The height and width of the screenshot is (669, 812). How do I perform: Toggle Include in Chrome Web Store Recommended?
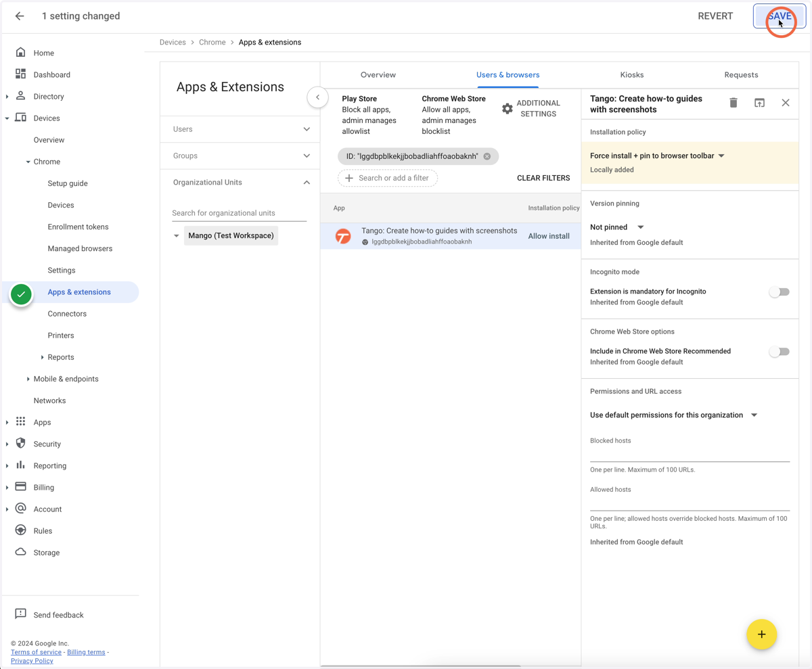point(779,352)
